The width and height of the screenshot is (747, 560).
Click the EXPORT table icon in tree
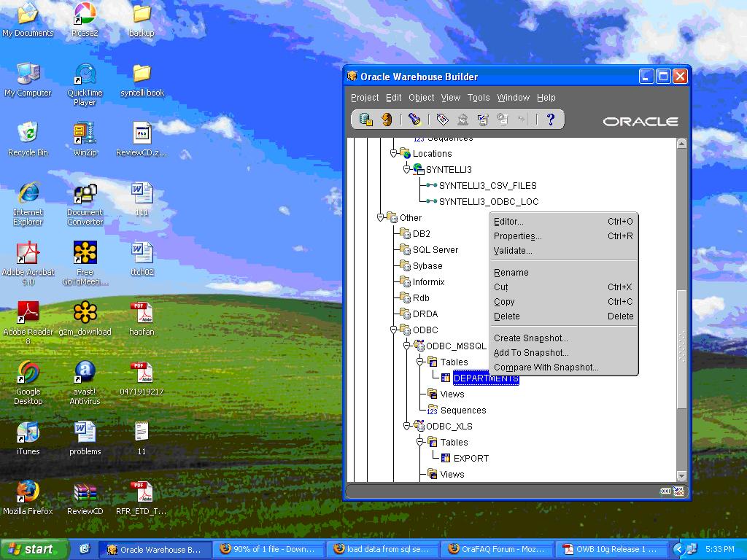coord(446,458)
